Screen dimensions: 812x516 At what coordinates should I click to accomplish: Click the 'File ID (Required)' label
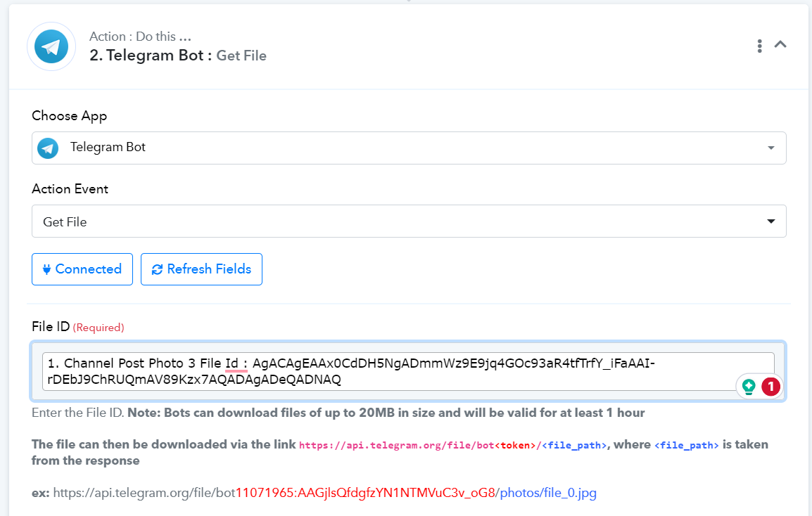coord(77,327)
